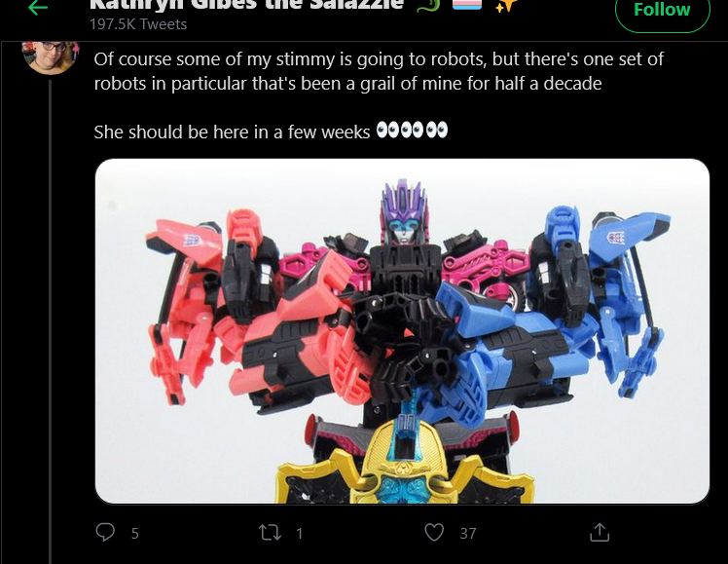Open the tweet author's profile avatar
The height and width of the screenshot is (564, 728).
pyautogui.click(x=51, y=57)
